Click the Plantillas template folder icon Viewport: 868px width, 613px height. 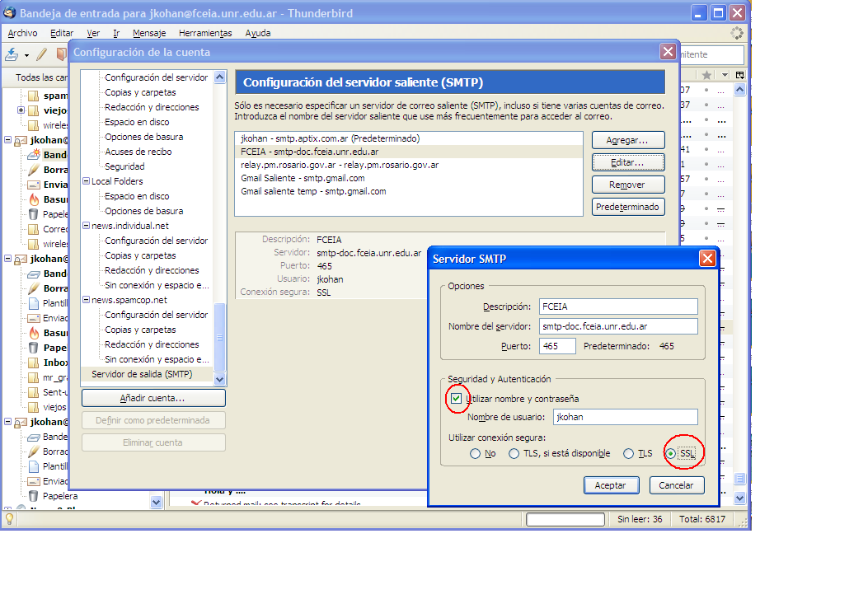click(33, 303)
